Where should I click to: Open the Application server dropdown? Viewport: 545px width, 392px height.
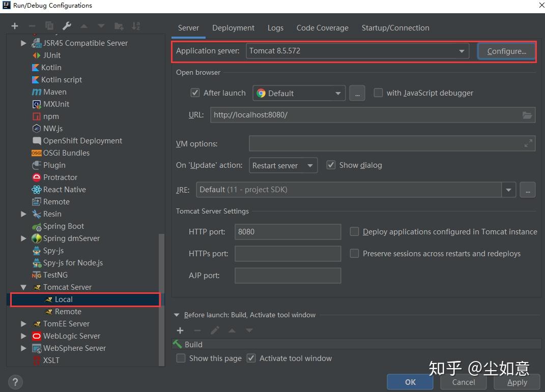tap(462, 51)
